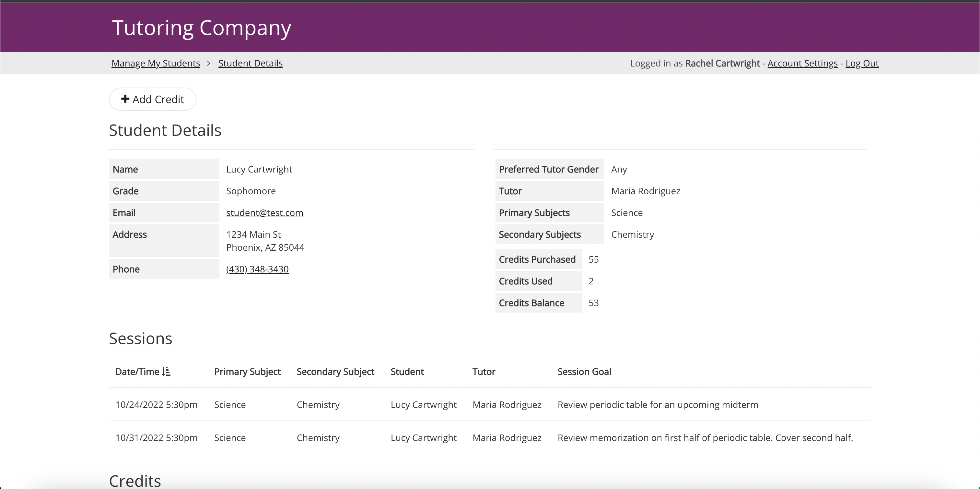Click the plus icon on Add Credit
Viewport: 980px width, 489px height.
pyautogui.click(x=125, y=99)
